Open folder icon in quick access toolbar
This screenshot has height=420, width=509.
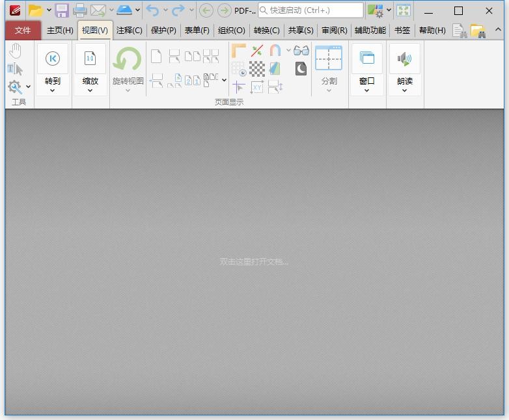tap(35, 10)
